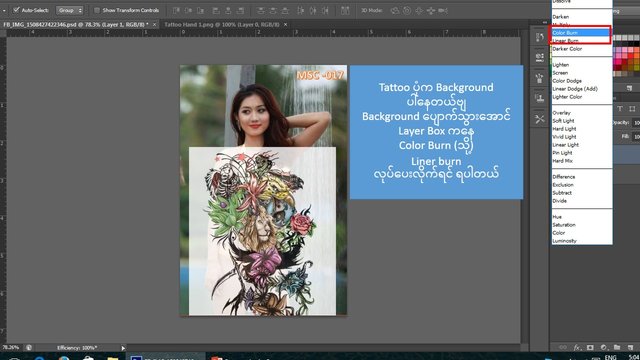Create new adjustment layer icon
Viewport: 640px width, 360px height.
[x=604, y=348]
